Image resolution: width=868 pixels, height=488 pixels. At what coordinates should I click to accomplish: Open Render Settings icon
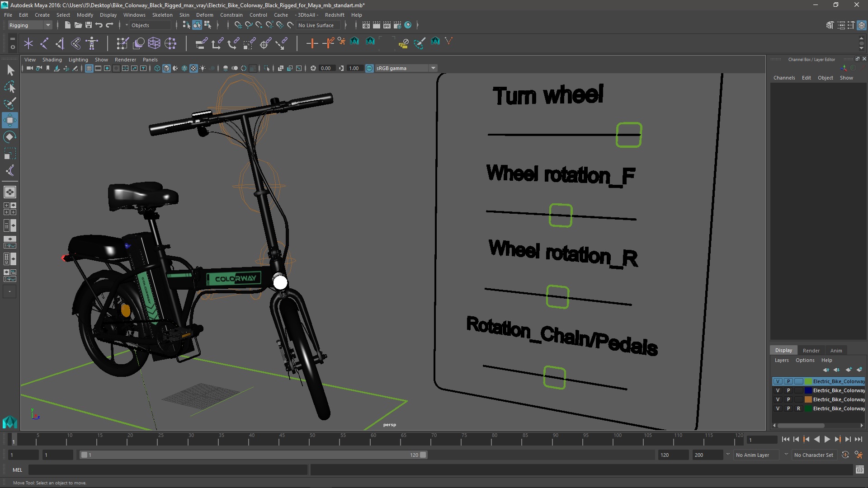coord(397,25)
